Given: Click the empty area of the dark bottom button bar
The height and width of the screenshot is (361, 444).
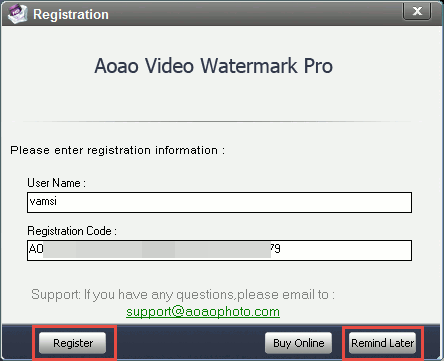Looking at the screenshot, I should (x=190, y=343).
